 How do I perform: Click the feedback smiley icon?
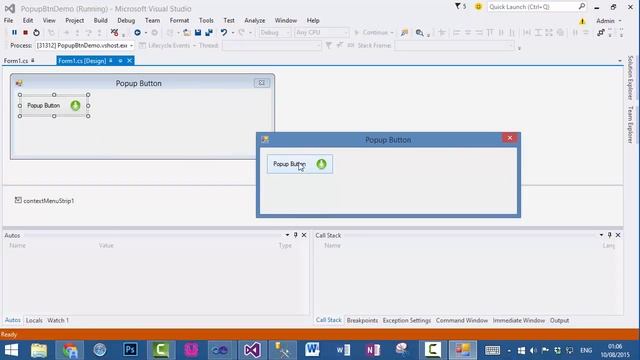(x=478, y=7)
